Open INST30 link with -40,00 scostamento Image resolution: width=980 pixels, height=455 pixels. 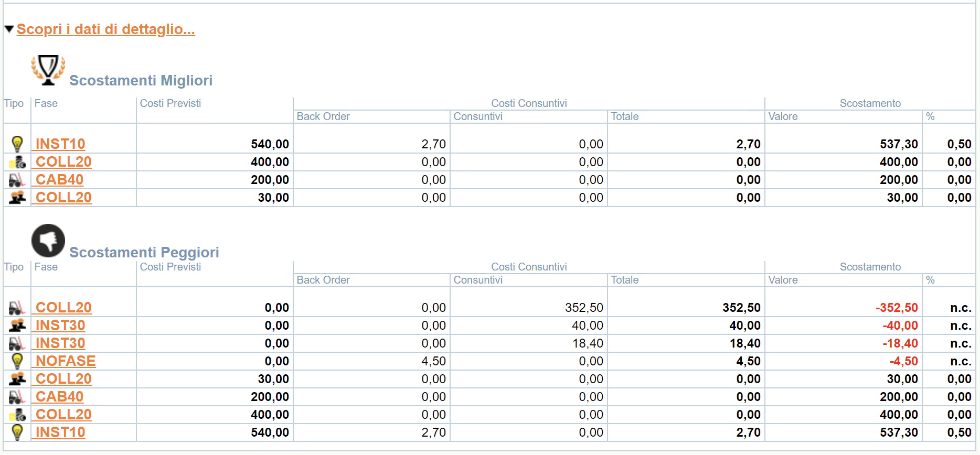tap(60, 326)
